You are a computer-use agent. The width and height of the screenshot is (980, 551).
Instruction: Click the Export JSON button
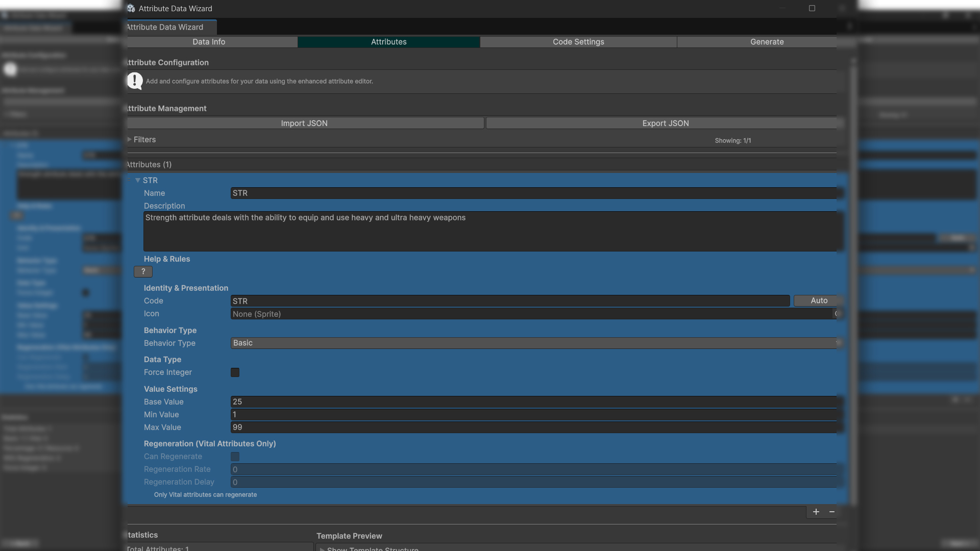coord(665,123)
